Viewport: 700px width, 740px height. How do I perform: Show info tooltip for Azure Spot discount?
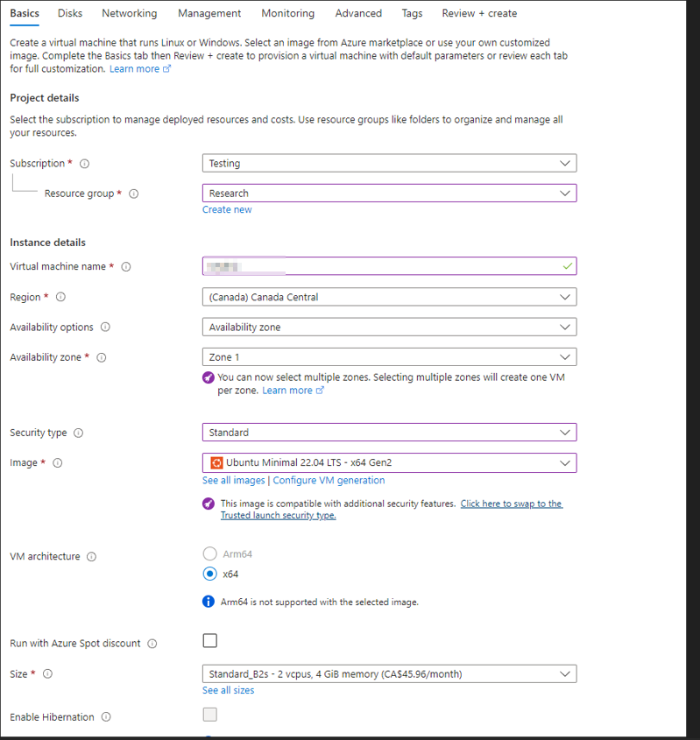(x=152, y=644)
